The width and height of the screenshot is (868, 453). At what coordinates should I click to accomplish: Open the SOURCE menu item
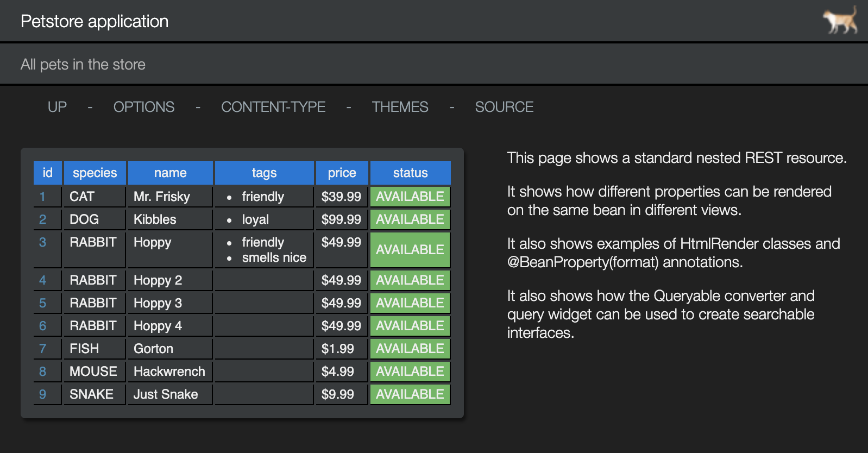(504, 107)
